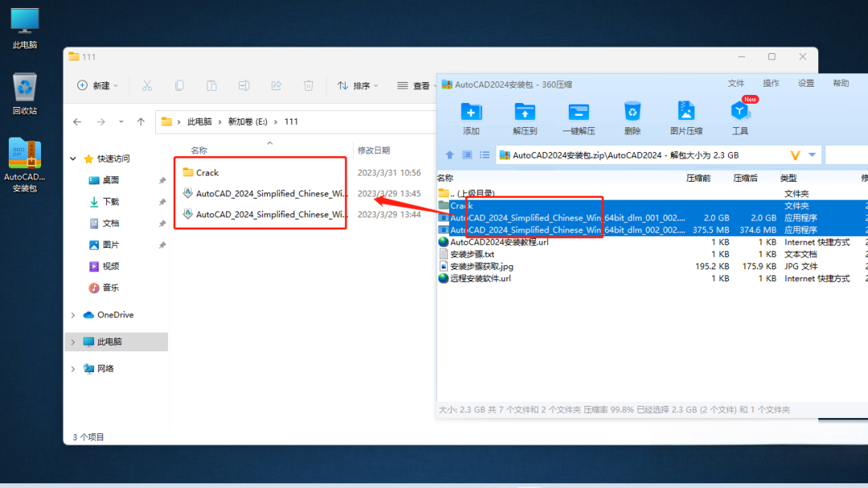The height and width of the screenshot is (488, 868).
Task: Go back in Explorer navigation
Action: pos(77,122)
